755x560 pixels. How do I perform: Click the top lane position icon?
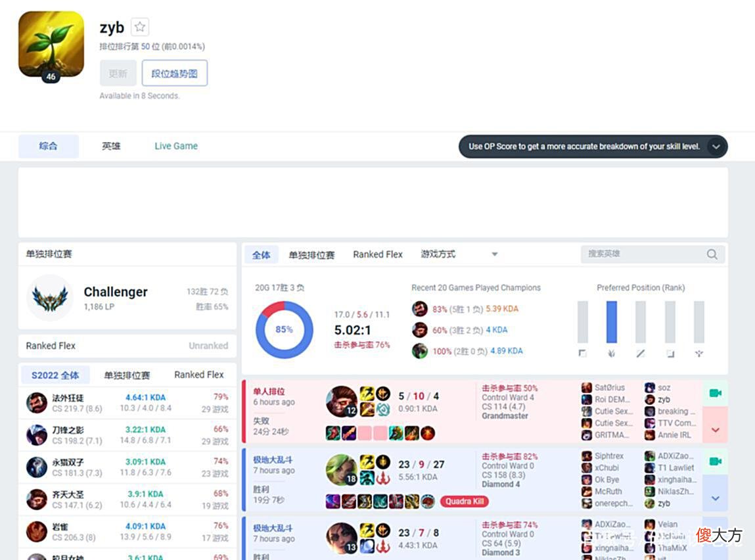(x=583, y=354)
